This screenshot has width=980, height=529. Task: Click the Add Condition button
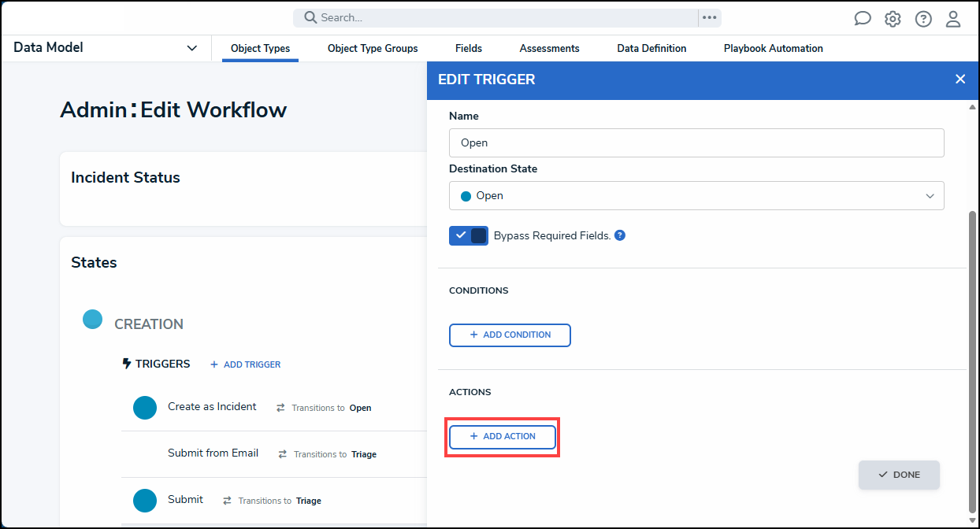510,335
